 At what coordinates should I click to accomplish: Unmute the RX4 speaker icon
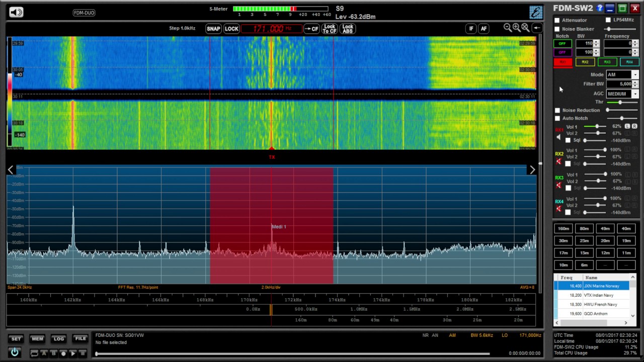[x=558, y=209]
